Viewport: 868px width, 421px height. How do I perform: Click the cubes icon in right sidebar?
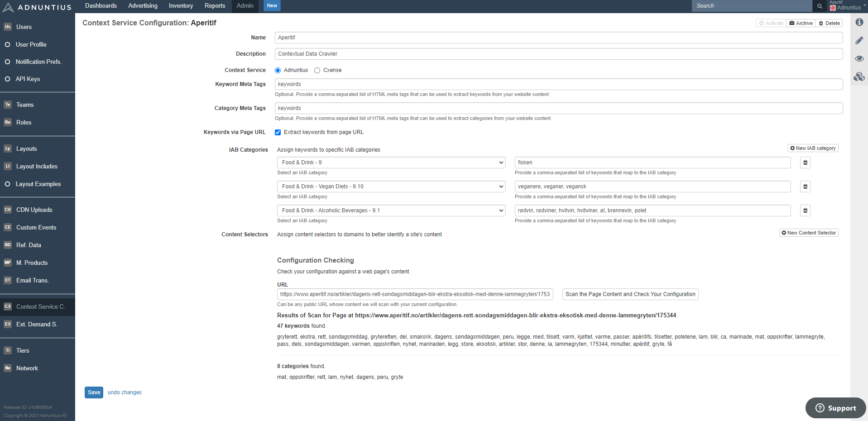(x=859, y=77)
